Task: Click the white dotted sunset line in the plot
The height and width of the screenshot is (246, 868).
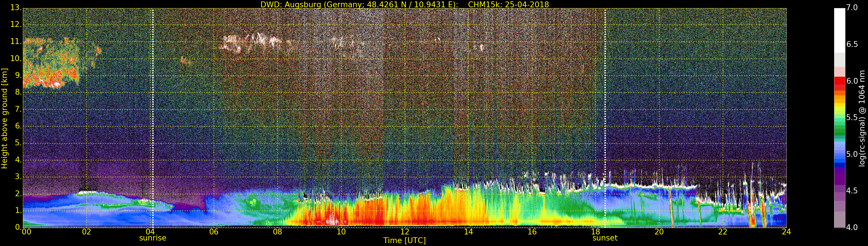Action: (x=605, y=118)
